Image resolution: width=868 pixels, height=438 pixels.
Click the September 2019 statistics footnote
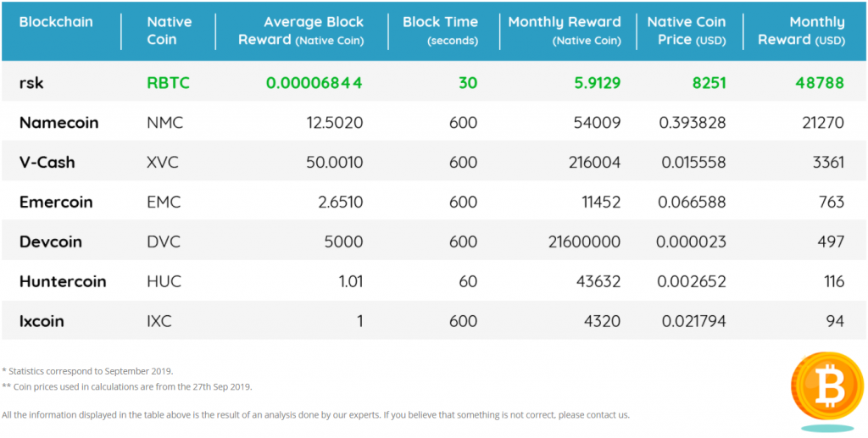tap(87, 371)
